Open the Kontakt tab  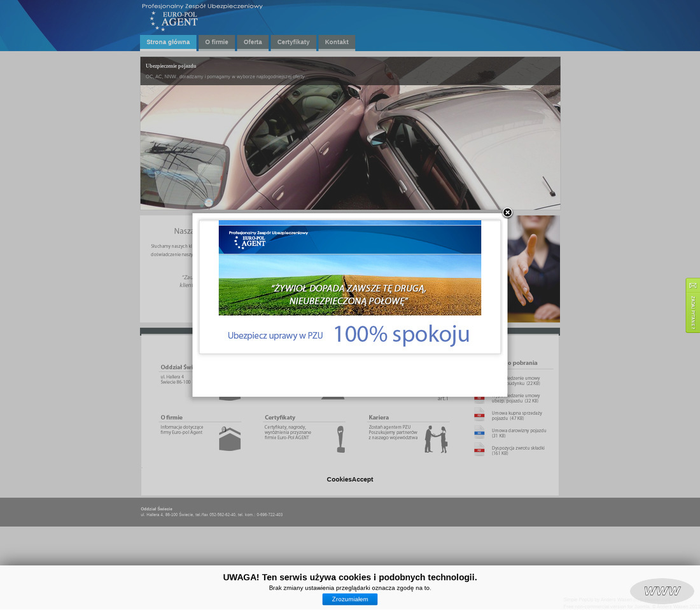tap(337, 43)
